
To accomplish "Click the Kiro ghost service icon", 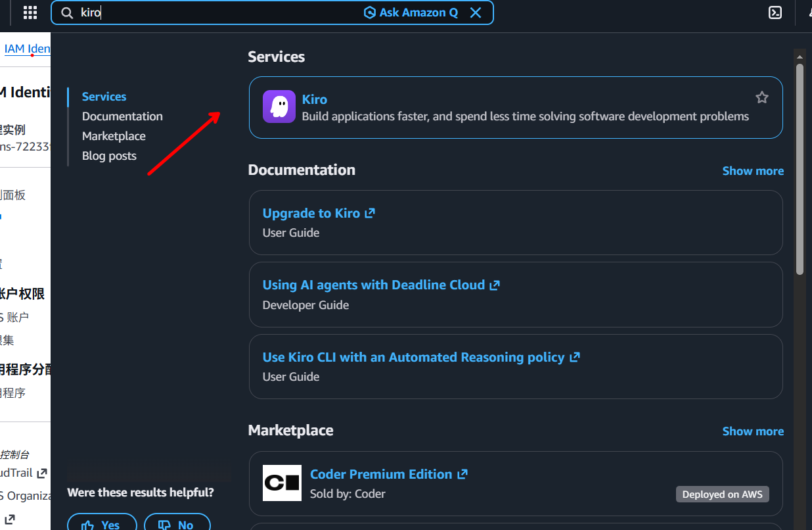I will pyautogui.click(x=279, y=107).
